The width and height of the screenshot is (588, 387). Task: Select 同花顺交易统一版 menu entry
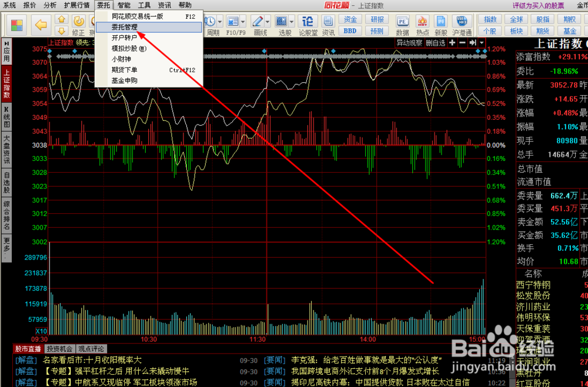coord(149,16)
